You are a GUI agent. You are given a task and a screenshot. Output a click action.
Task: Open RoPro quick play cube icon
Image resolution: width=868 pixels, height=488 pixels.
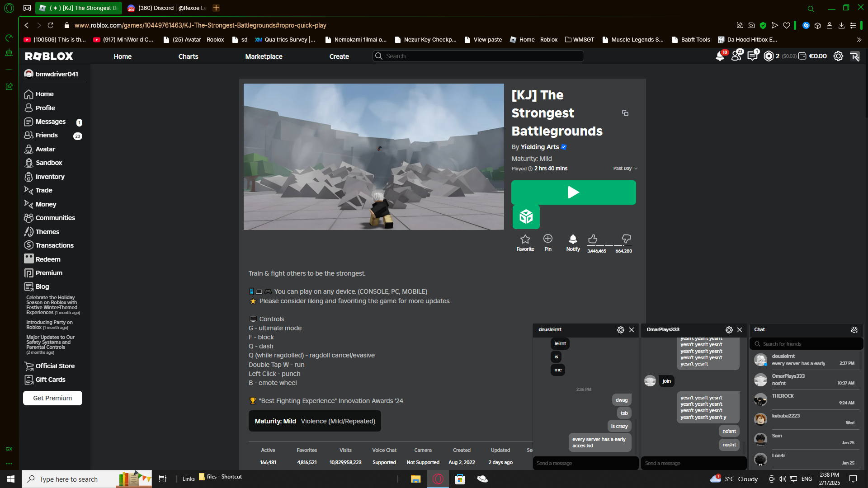coord(526,217)
